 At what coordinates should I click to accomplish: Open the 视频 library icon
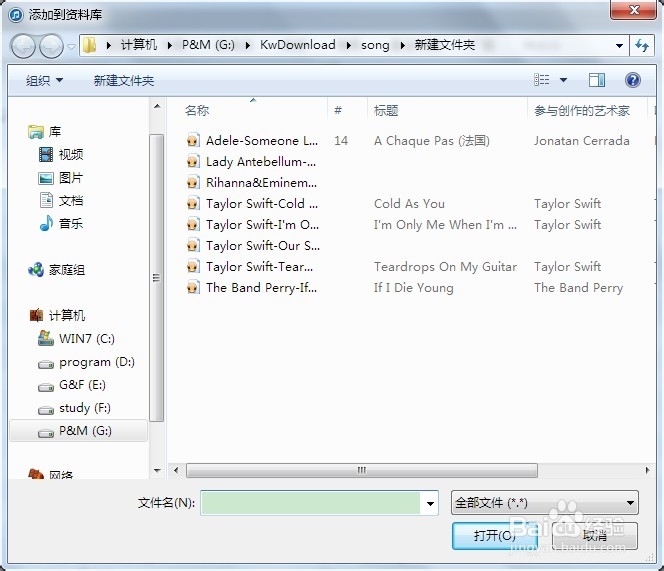(46, 155)
